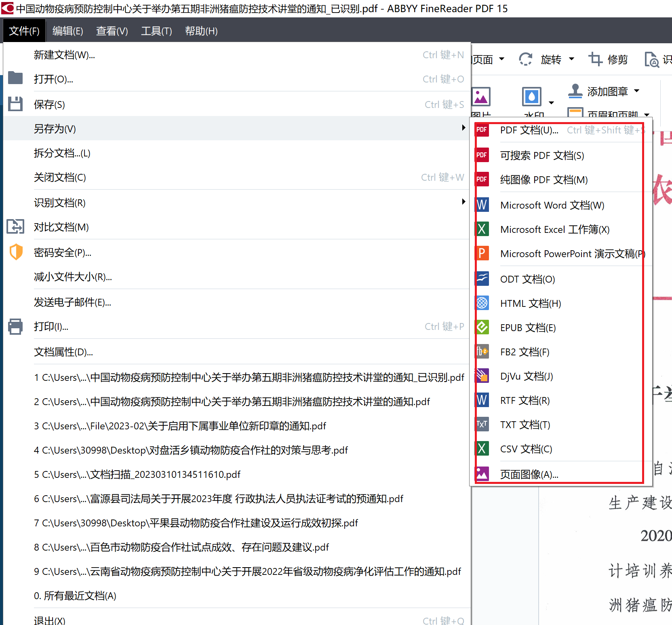Open the 文件(F) menu
This screenshot has width=672, height=625.
24,31
